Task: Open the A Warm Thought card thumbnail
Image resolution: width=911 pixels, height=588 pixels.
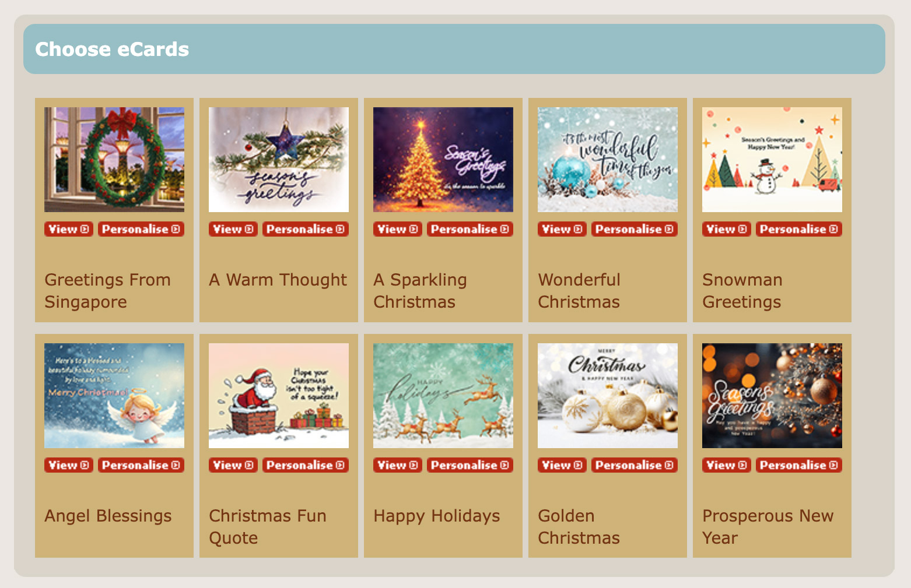Action: 279,160
